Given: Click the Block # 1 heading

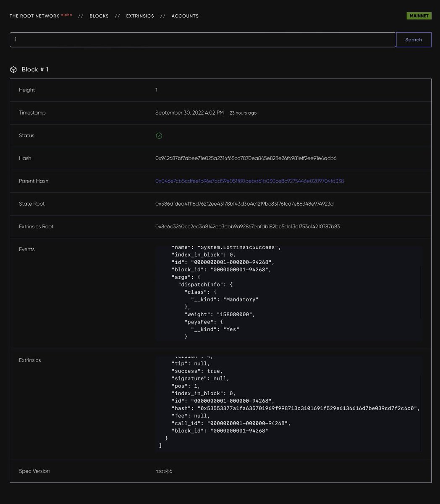Looking at the screenshot, I should point(35,69).
